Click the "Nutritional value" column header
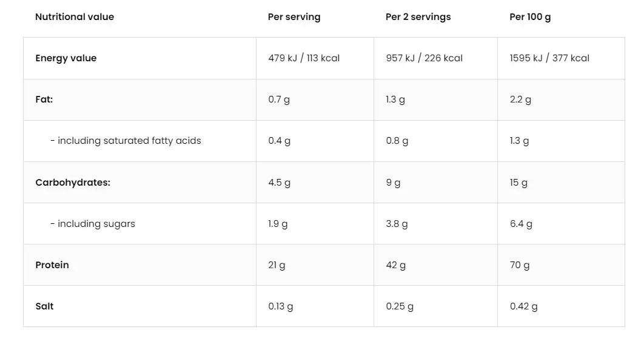The image size is (644, 341). [x=75, y=17]
